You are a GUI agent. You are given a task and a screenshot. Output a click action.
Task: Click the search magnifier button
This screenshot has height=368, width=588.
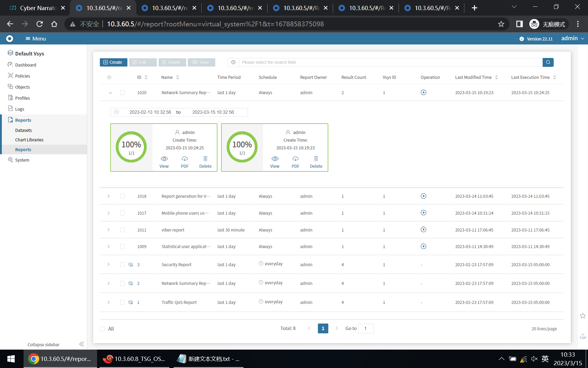[548, 62]
